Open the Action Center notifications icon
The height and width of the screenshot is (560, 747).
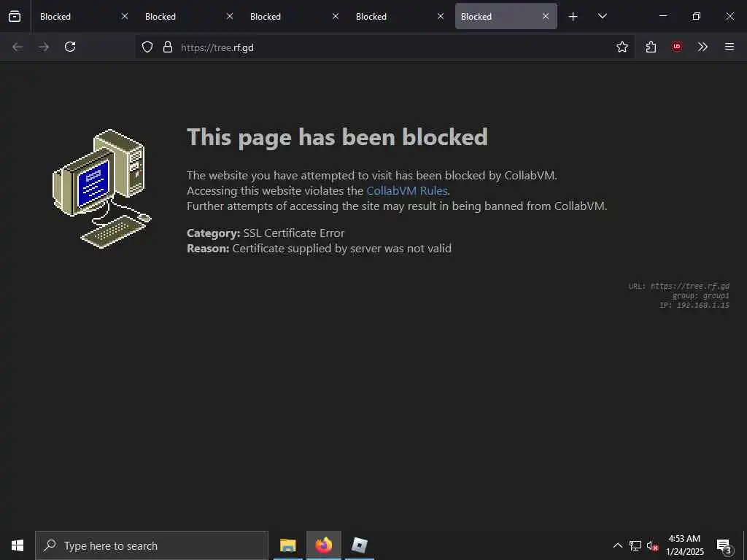coord(724,545)
